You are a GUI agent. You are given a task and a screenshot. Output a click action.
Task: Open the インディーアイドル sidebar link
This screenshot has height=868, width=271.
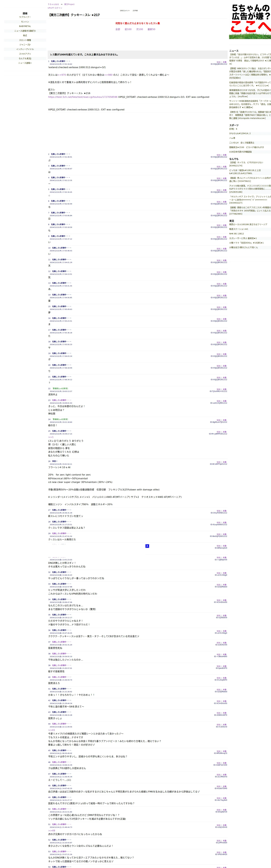coord(25,49)
